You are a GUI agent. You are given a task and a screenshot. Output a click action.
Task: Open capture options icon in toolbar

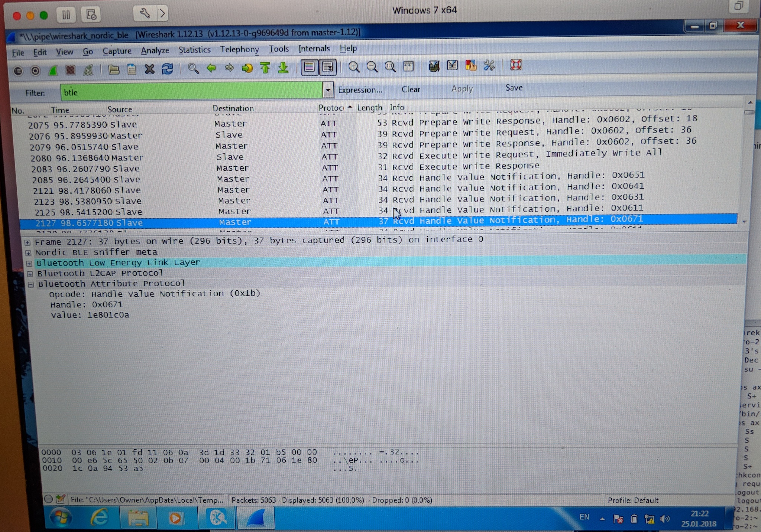35,71
